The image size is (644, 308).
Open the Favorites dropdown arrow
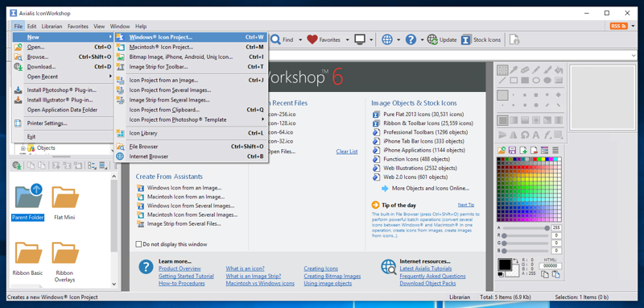tap(348, 40)
